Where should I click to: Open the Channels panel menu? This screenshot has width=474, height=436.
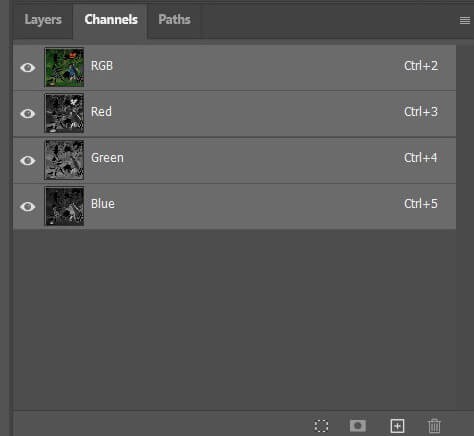click(465, 20)
